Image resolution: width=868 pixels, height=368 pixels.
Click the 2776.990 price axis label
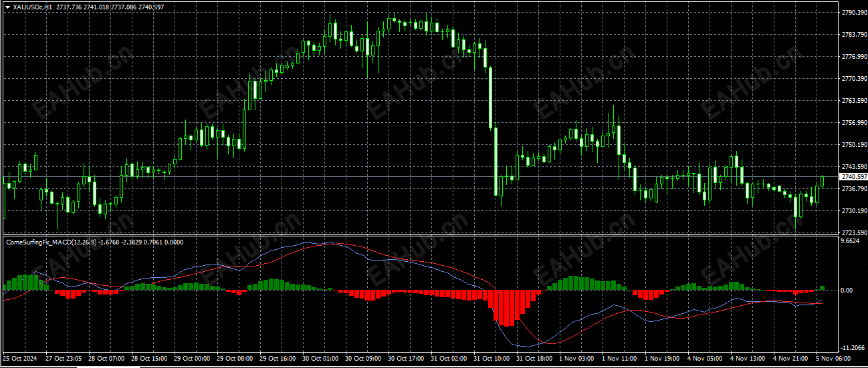click(x=853, y=56)
